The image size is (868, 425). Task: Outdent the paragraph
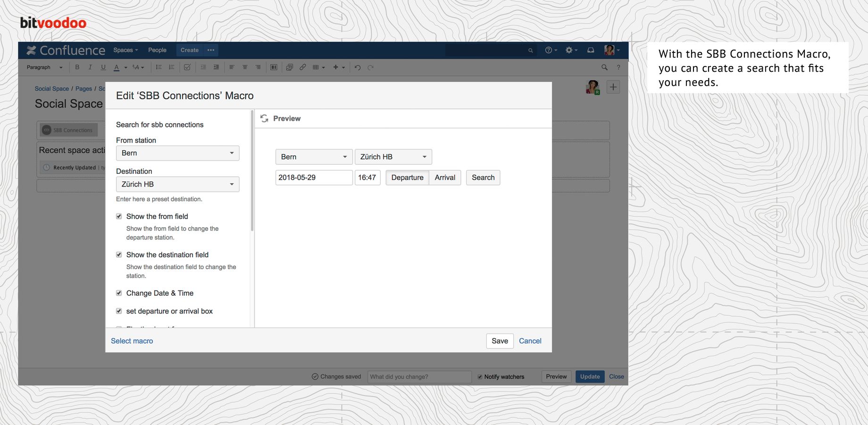pos(203,67)
